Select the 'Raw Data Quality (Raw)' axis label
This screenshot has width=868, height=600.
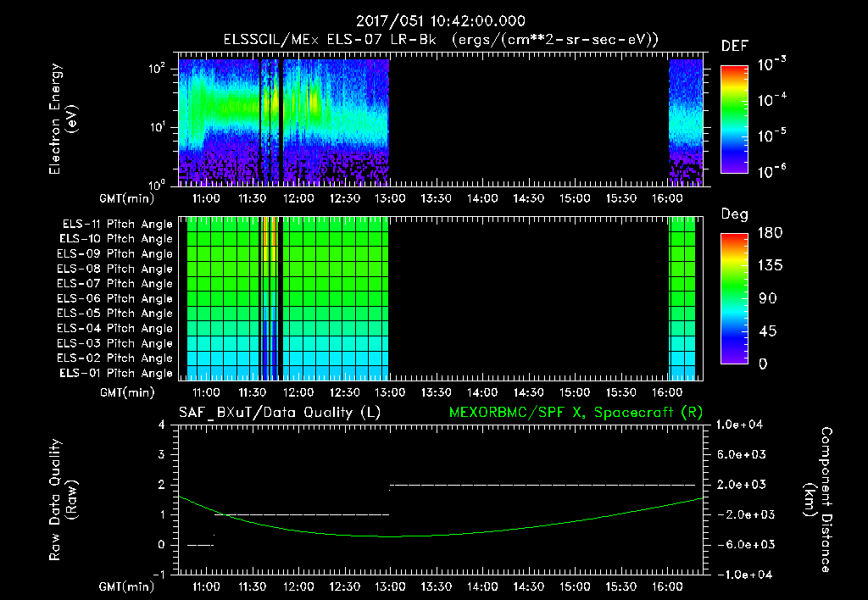pyautogui.click(x=63, y=500)
